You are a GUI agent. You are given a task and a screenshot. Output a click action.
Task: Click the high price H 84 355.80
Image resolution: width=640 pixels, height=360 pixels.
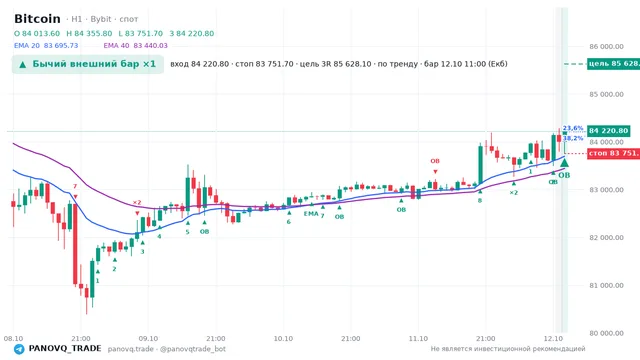89,33
